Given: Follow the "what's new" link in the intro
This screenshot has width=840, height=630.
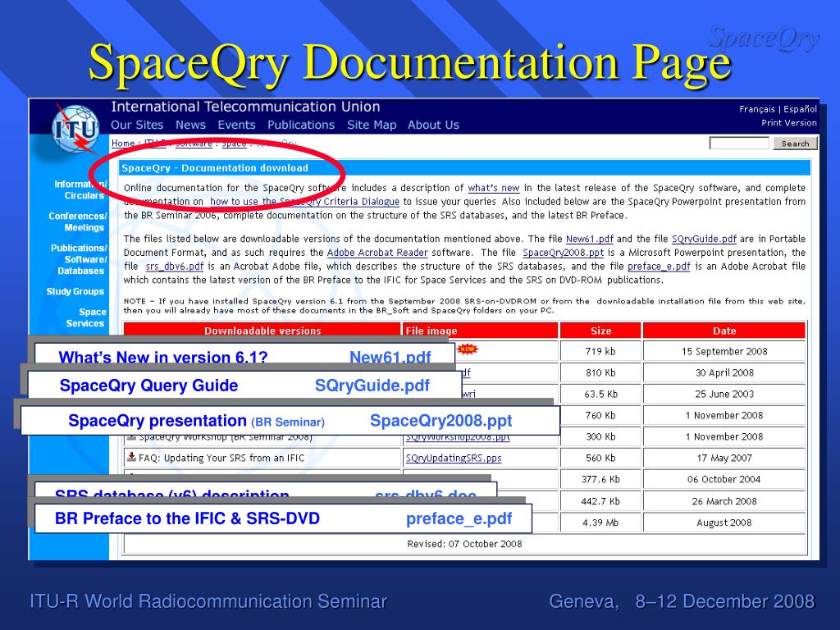Looking at the screenshot, I should tap(493, 188).
